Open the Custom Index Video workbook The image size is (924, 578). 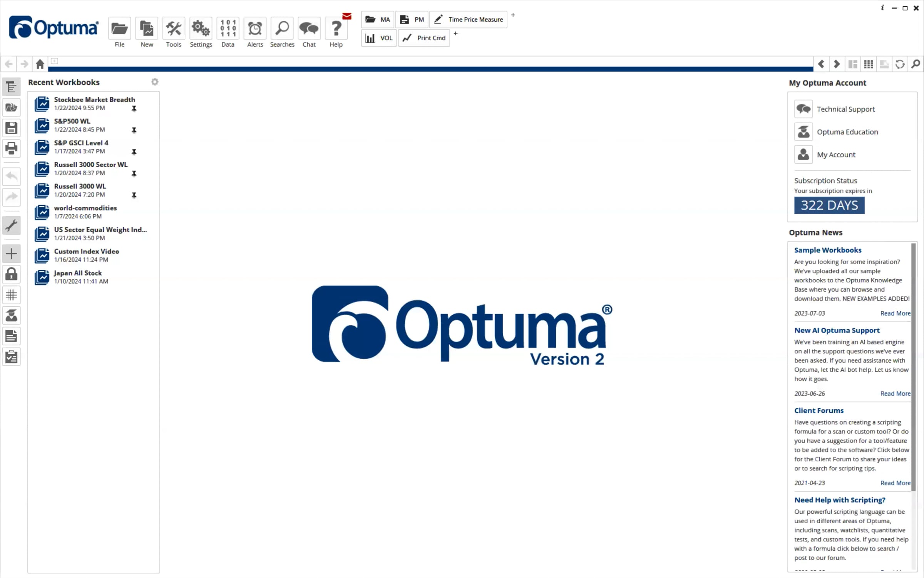coord(94,255)
